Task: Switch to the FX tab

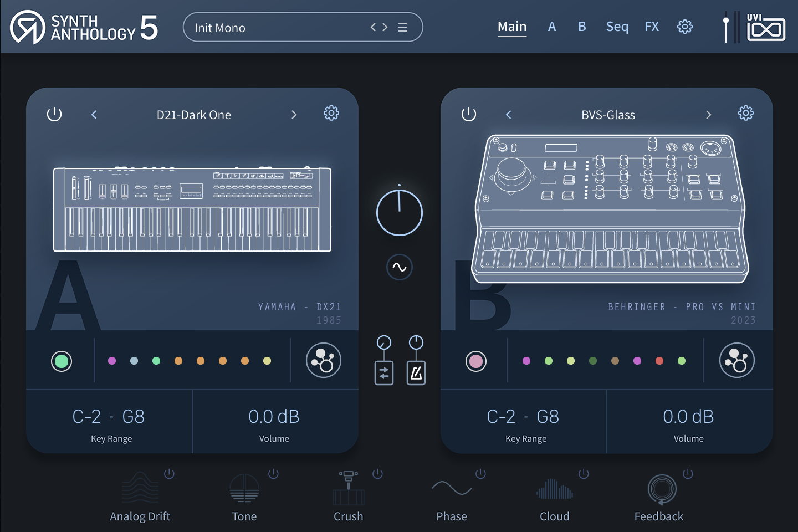Action: 652,27
